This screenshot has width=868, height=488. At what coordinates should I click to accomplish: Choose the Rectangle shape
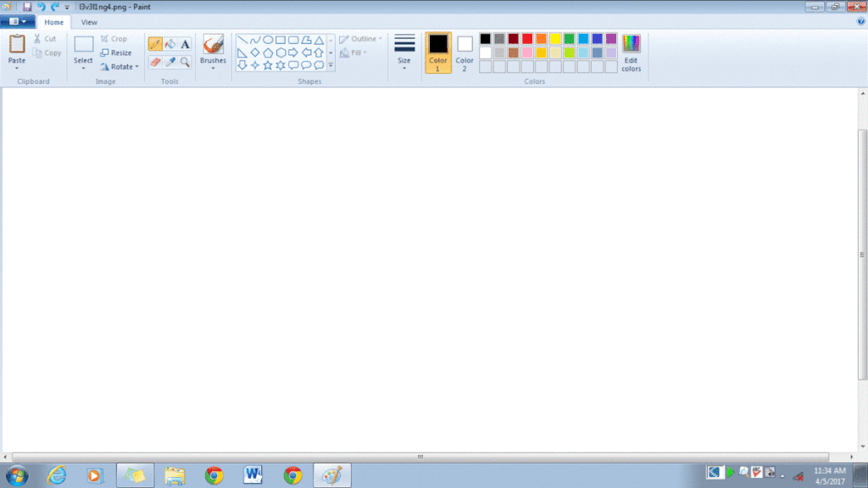pos(281,40)
